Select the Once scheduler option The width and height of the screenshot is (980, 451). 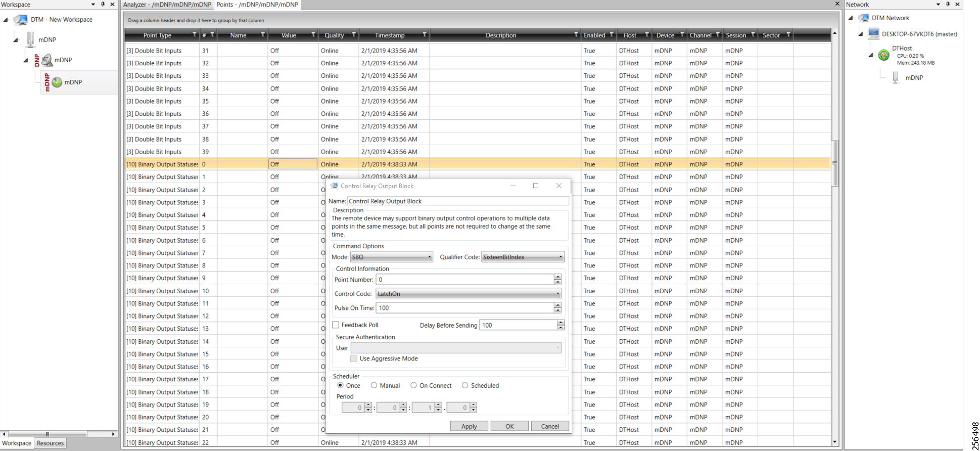(x=340, y=385)
